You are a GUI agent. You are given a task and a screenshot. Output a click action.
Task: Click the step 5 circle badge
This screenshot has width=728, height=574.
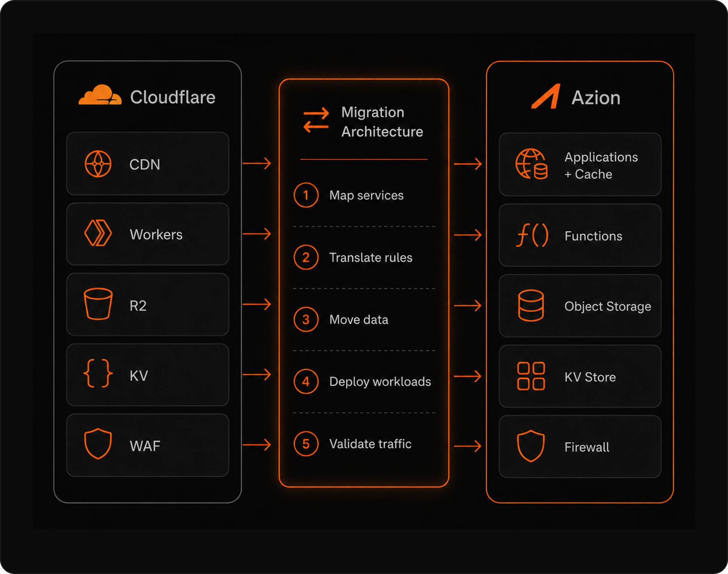coord(306,443)
